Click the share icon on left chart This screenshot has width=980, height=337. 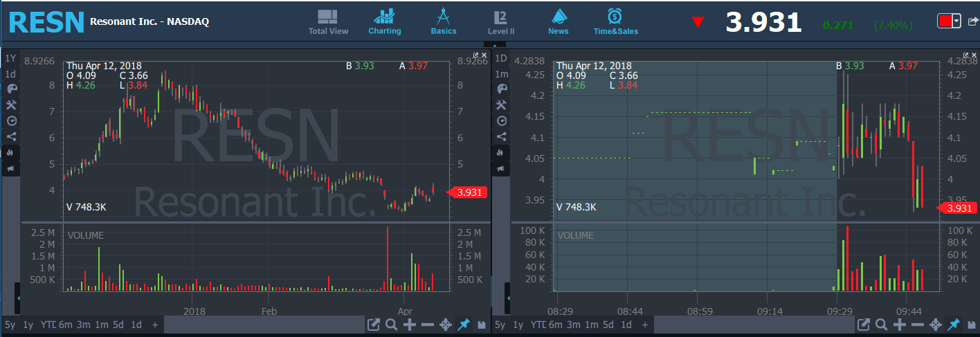[11, 136]
